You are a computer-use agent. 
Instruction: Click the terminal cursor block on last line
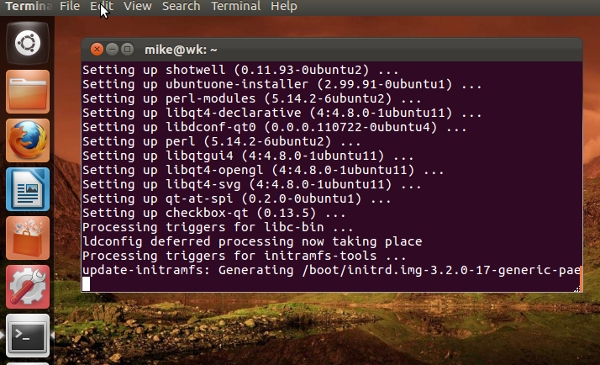pos(86,284)
